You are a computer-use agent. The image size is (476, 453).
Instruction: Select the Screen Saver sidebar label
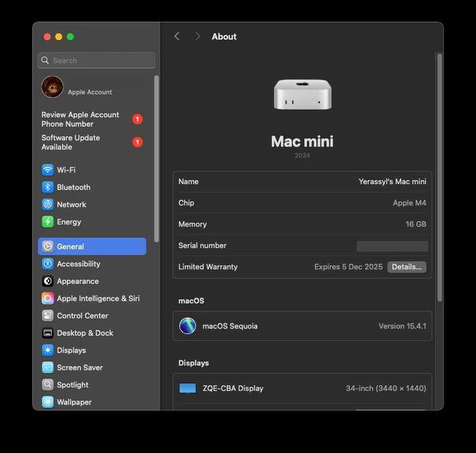point(80,367)
